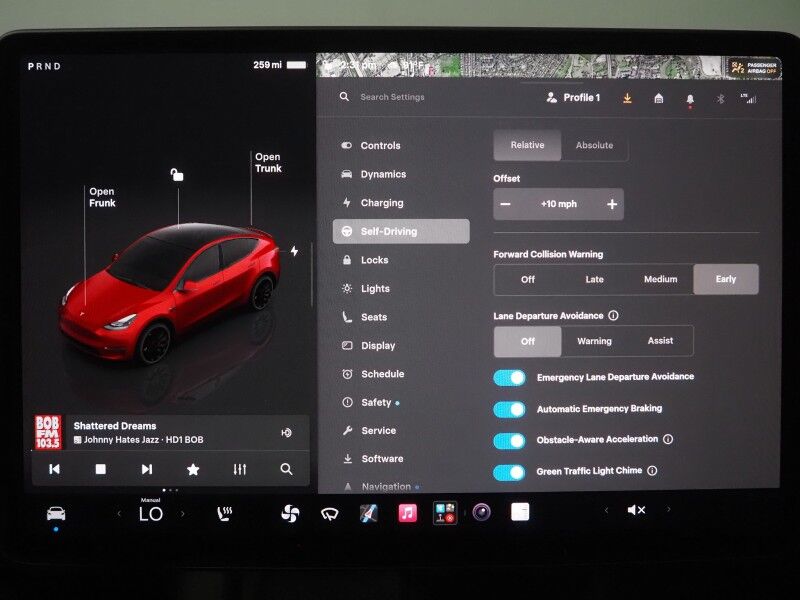
Task: Decrease speed offset with minus button
Action: tap(506, 204)
